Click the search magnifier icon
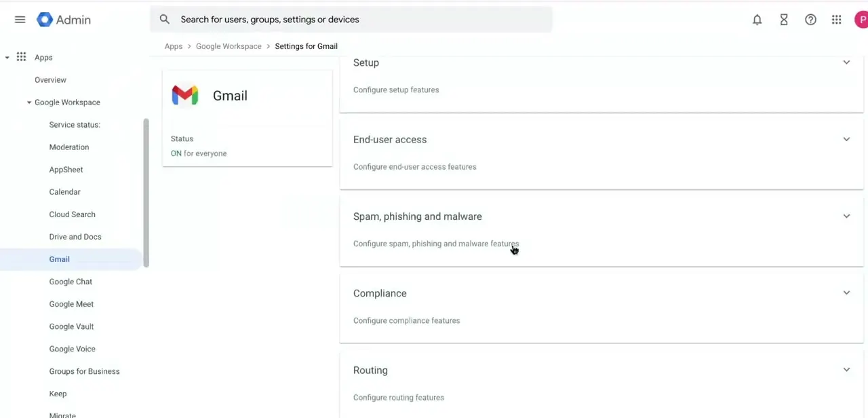Screen dimensions: 868x418 pyautogui.click(x=164, y=20)
